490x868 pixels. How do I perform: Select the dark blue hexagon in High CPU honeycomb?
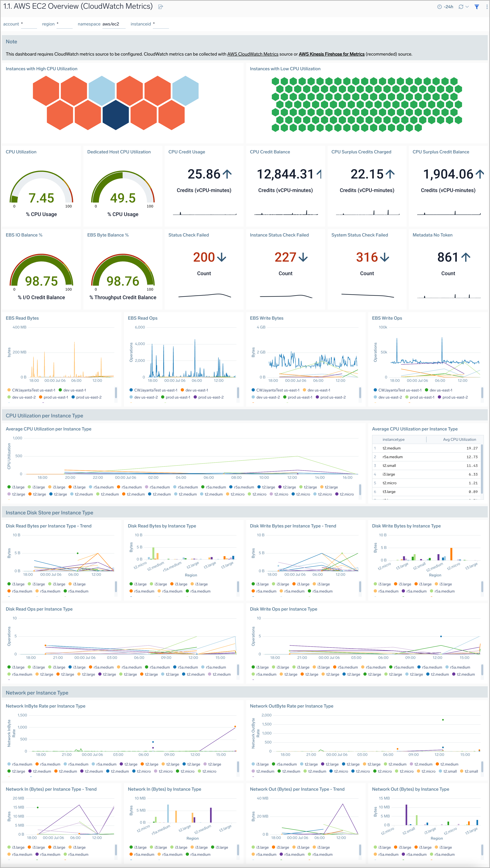(116, 115)
